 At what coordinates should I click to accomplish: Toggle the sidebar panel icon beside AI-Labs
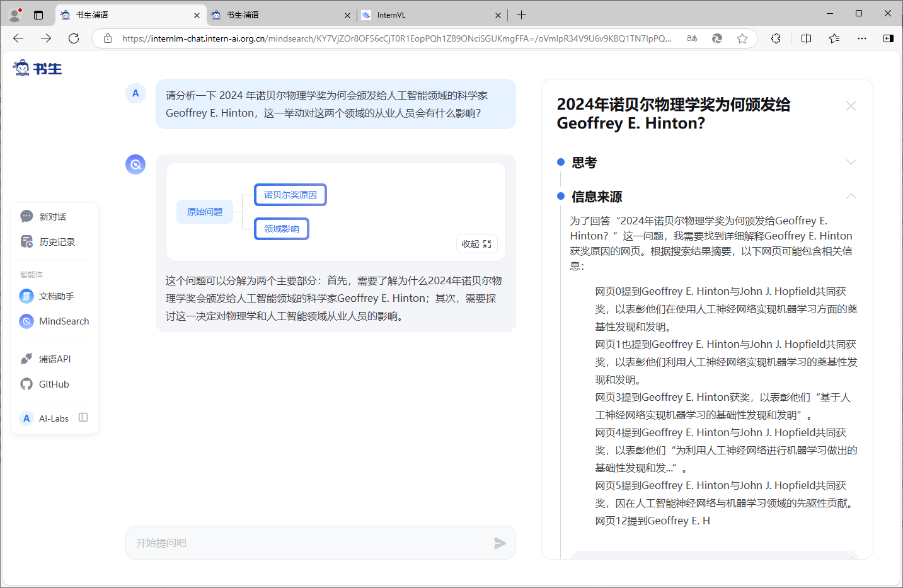[83, 417]
